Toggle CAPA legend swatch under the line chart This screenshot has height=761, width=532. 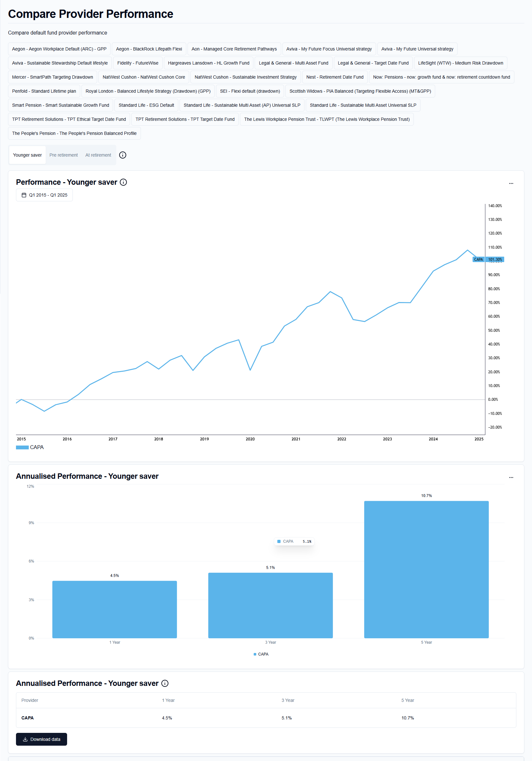(x=22, y=447)
